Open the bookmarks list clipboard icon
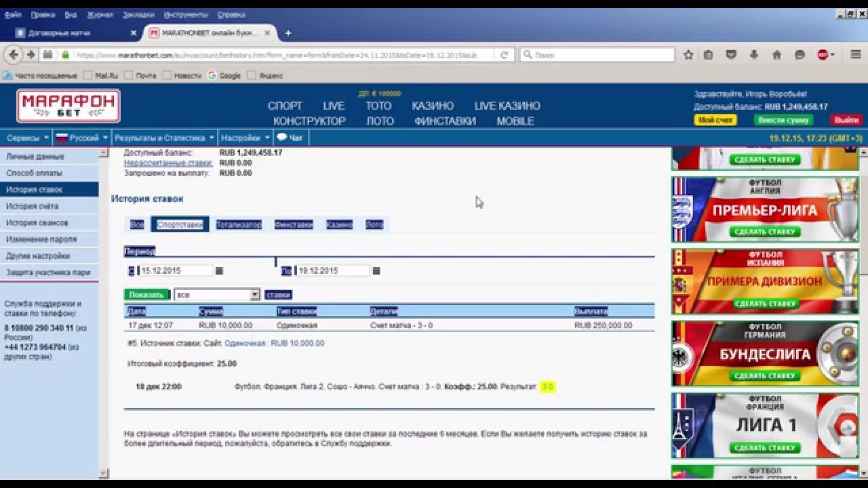Viewport: 868px width, 488px height. pos(708,55)
